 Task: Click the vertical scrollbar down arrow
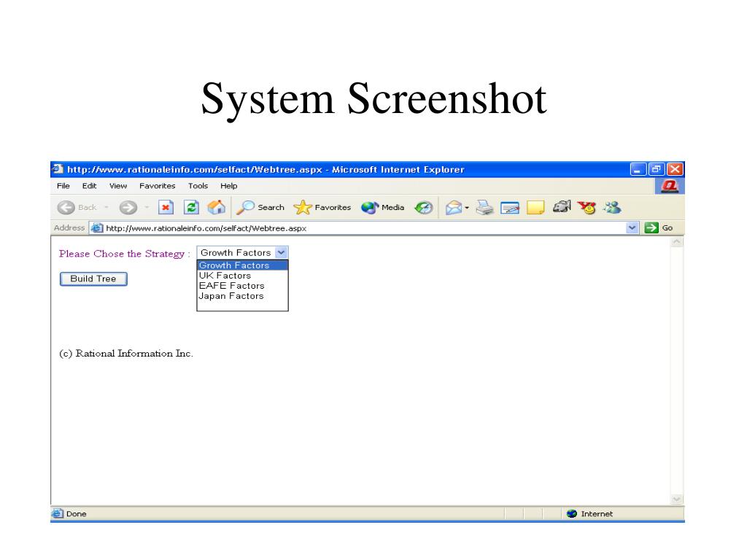[676, 499]
